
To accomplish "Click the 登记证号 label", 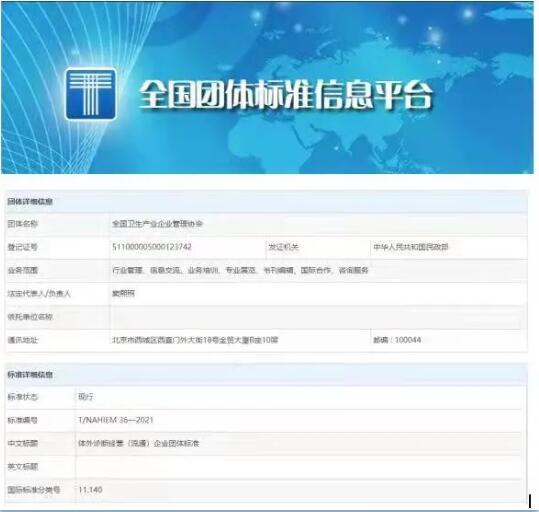I will click(22, 247).
